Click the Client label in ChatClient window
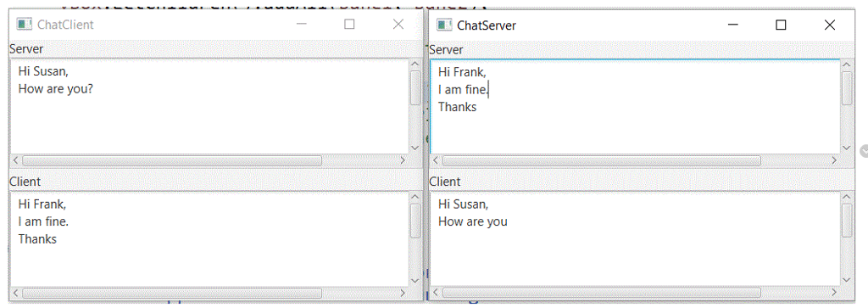 coord(25,181)
